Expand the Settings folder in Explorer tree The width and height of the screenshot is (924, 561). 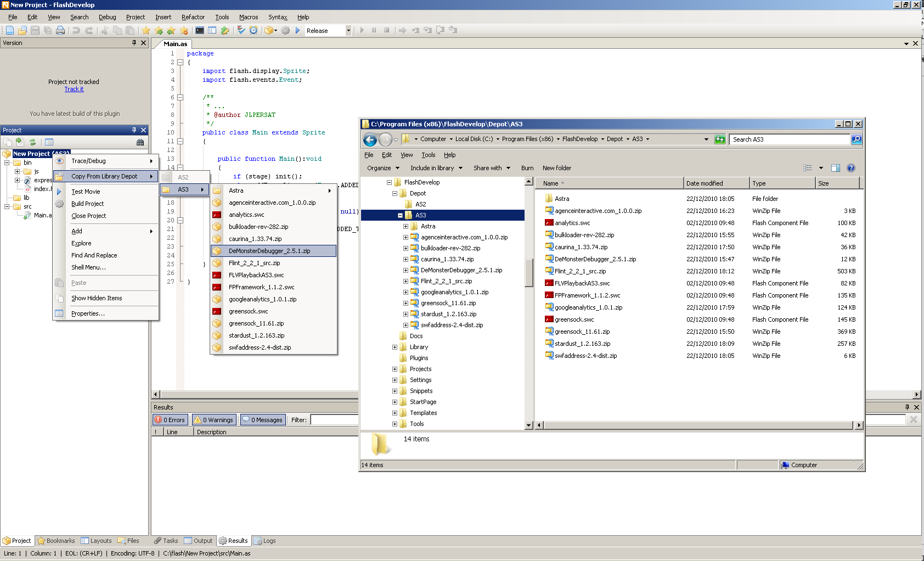[x=395, y=380]
